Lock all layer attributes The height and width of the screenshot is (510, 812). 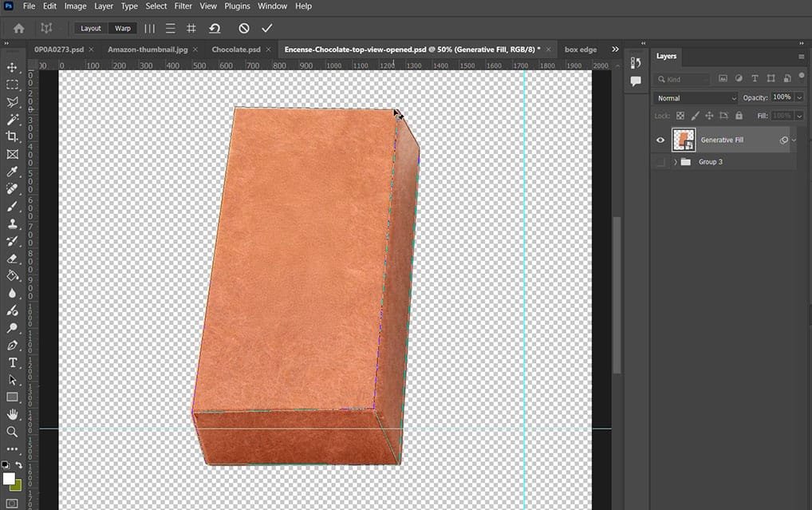739,116
